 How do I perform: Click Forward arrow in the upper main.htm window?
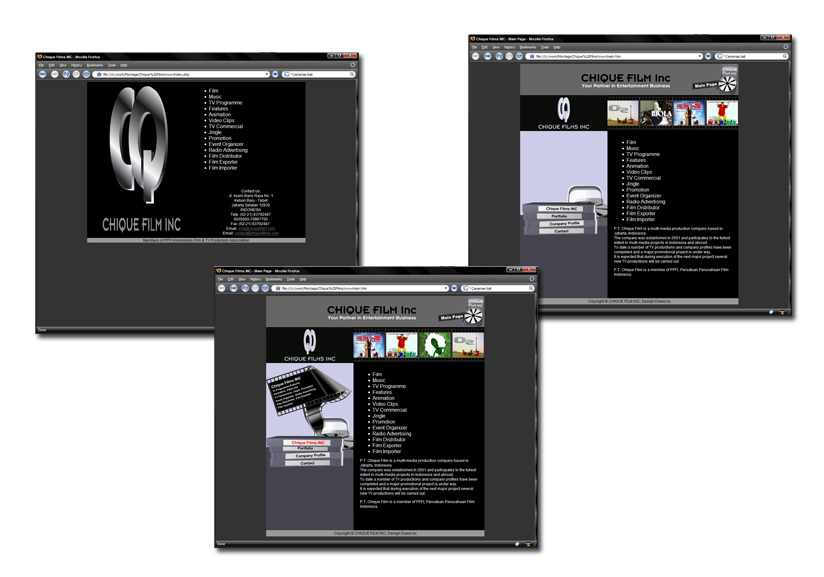tap(488, 56)
